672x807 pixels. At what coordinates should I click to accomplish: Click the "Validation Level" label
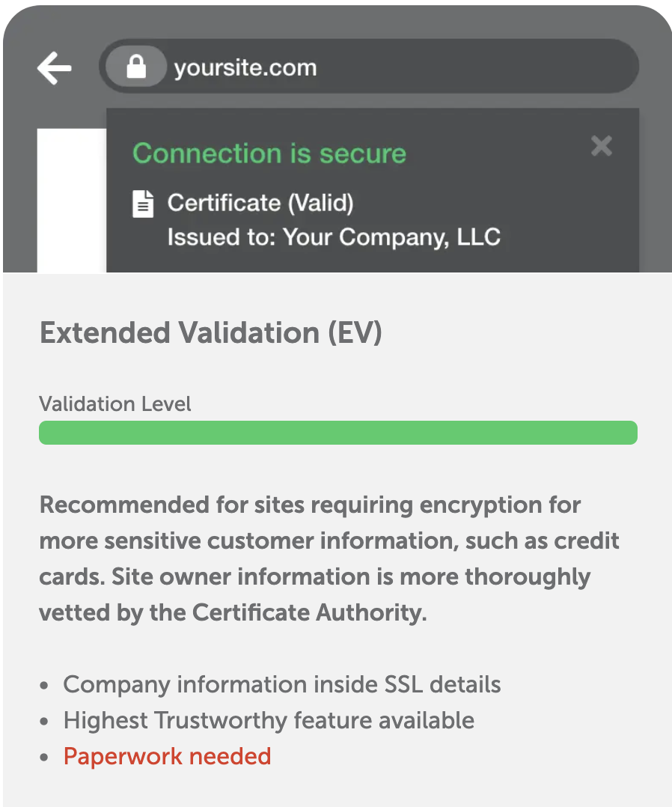(115, 404)
